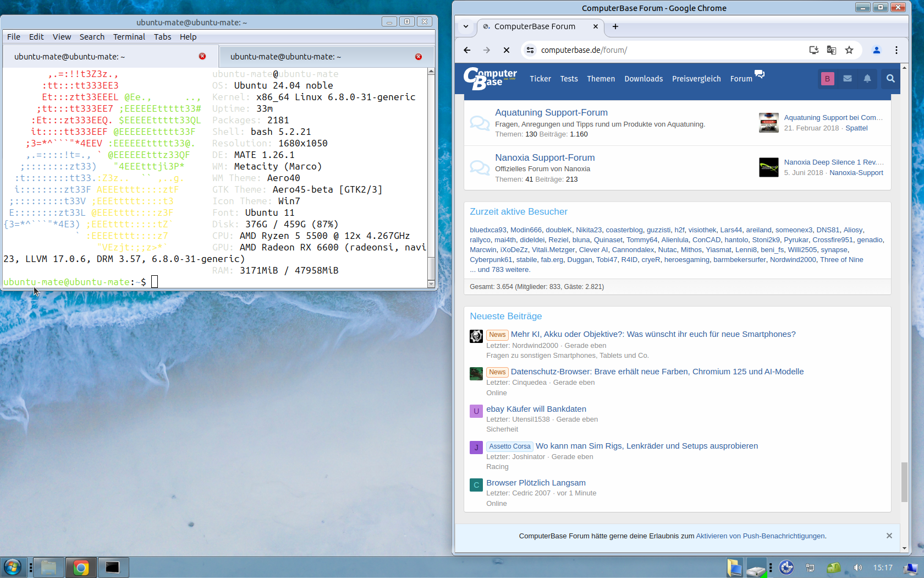Open Aquatuning Support-Forum
The height and width of the screenshot is (578, 924).
point(551,112)
